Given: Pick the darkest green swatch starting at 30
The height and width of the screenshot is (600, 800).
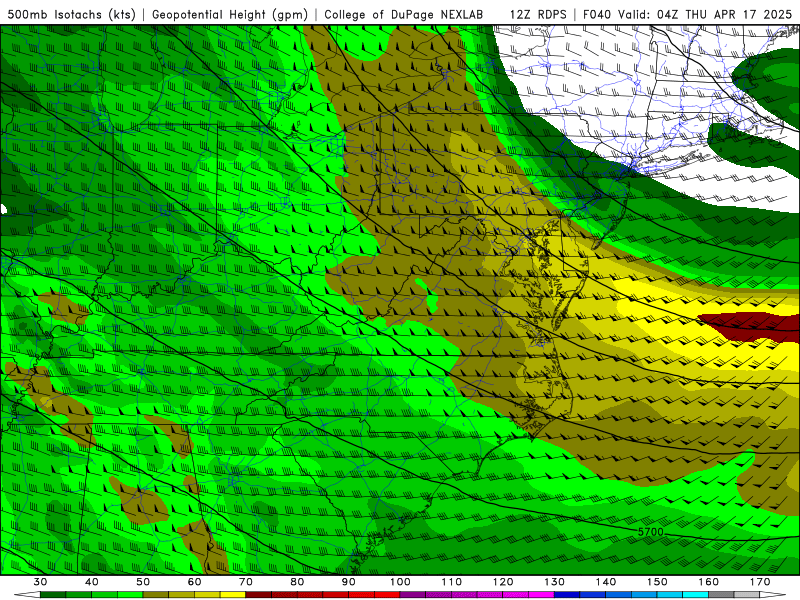Looking at the screenshot, I should pos(53,595).
